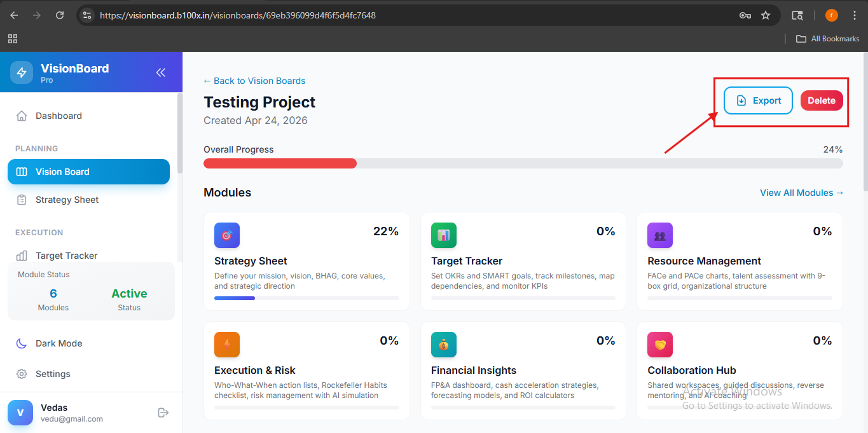Click the Export button
868x433 pixels.
[758, 100]
